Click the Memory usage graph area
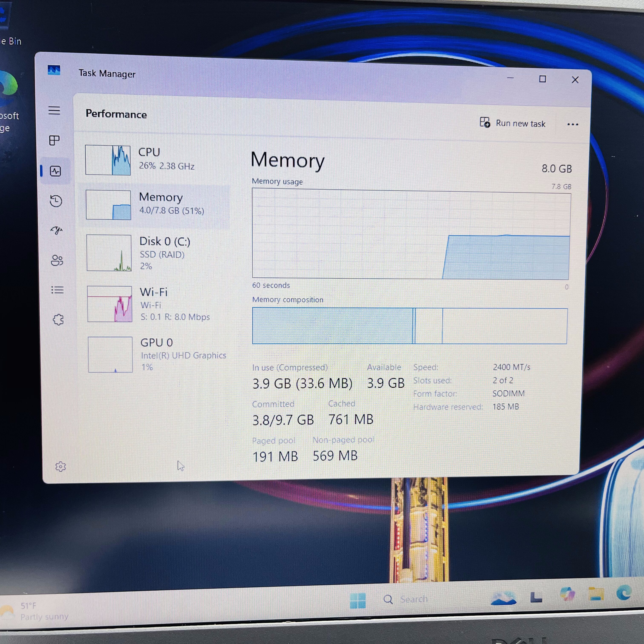644x644 pixels. pyautogui.click(x=411, y=234)
